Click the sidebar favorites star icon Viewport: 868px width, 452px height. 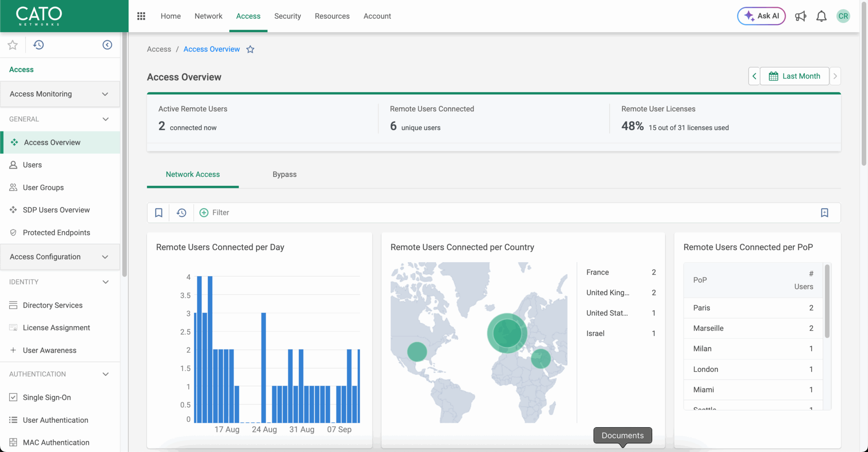13,45
